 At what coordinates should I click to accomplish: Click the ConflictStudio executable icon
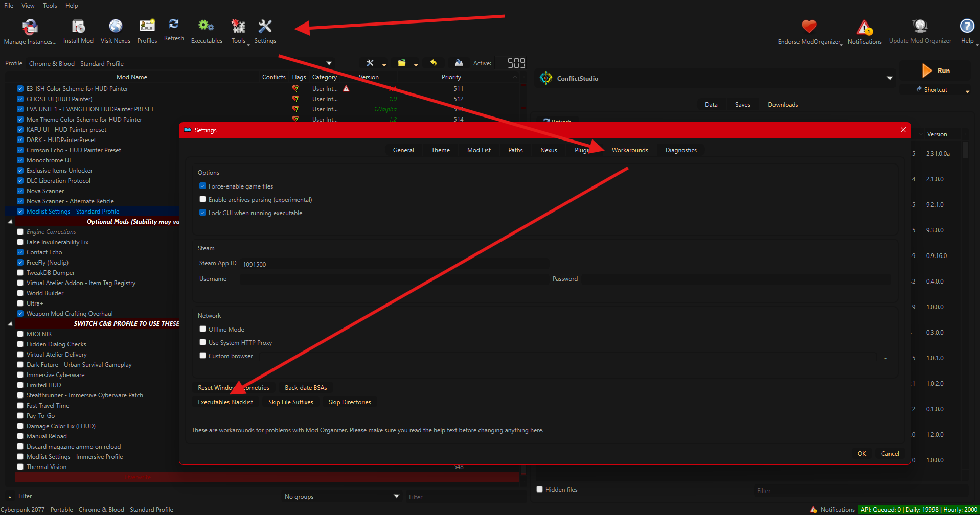tap(546, 78)
